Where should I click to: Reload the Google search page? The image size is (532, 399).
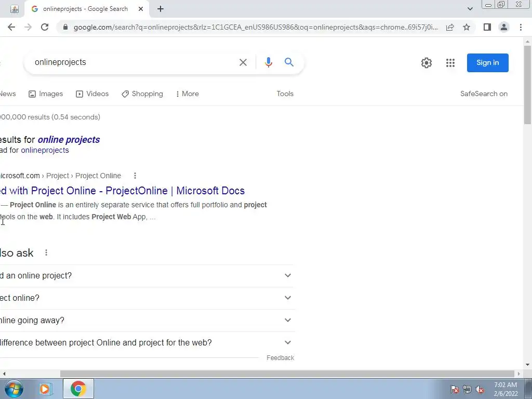pos(45,27)
